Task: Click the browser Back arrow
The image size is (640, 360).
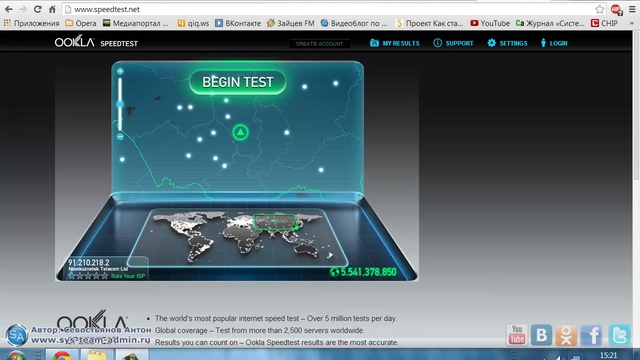Action: [x=9, y=9]
